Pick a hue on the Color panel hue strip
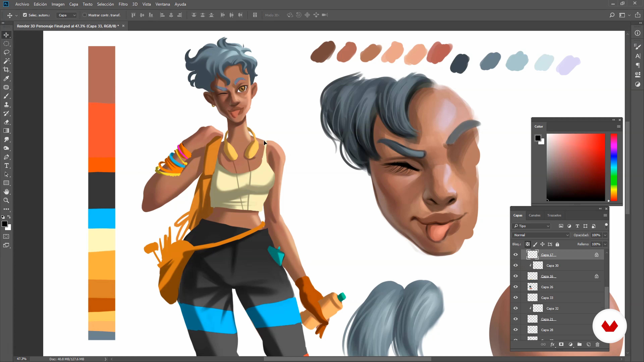The image size is (644, 362). point(614,167)
